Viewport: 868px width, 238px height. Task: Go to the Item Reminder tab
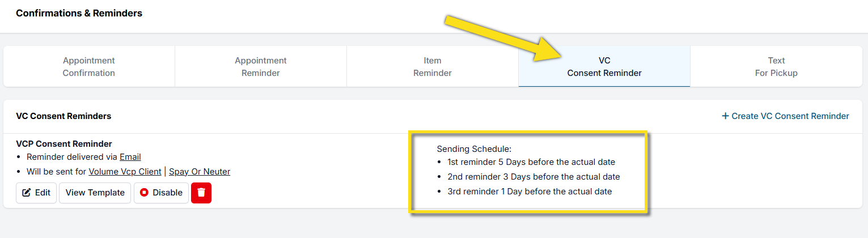coord(433,67)
